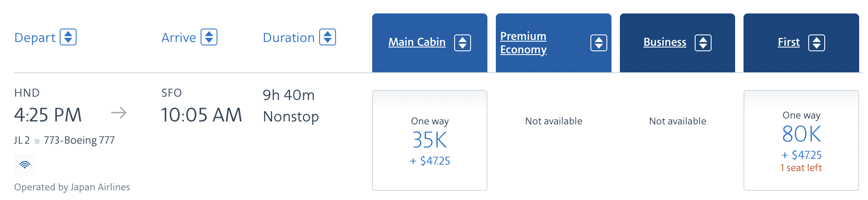Image resolution: width=868 pixels, height=200 pixels.
Task: Click the Duration column header label
Action: click(x=289, y=38)
